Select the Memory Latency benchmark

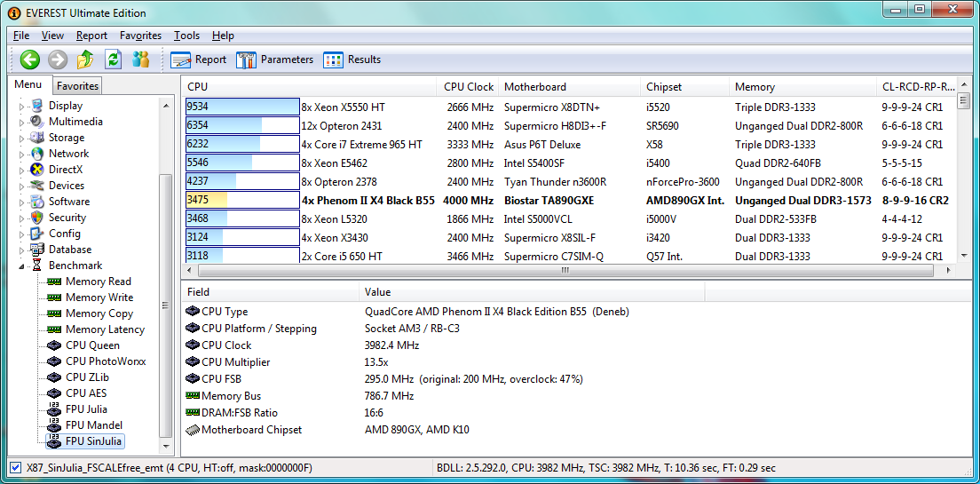click(x=105, y=329)
